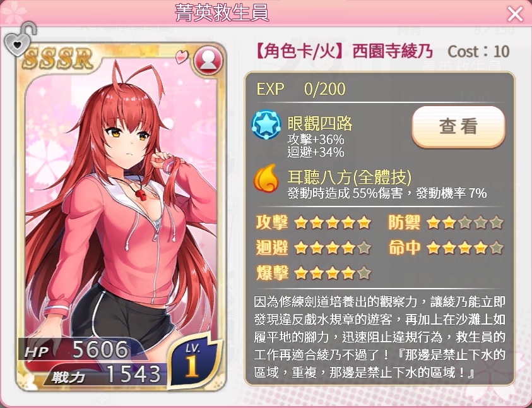The image size is (532, 408).
Task: Click the flame active skill icon
Action: pos(266,178)
